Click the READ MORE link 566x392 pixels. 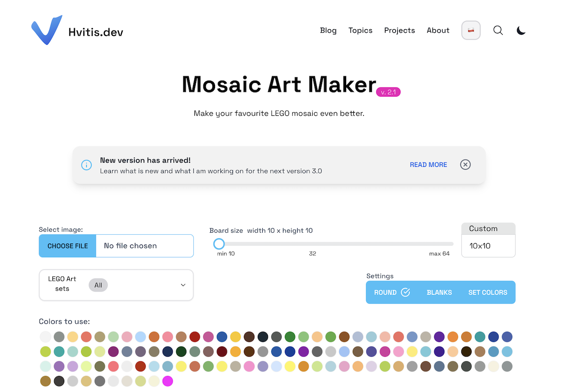(428, 164)
